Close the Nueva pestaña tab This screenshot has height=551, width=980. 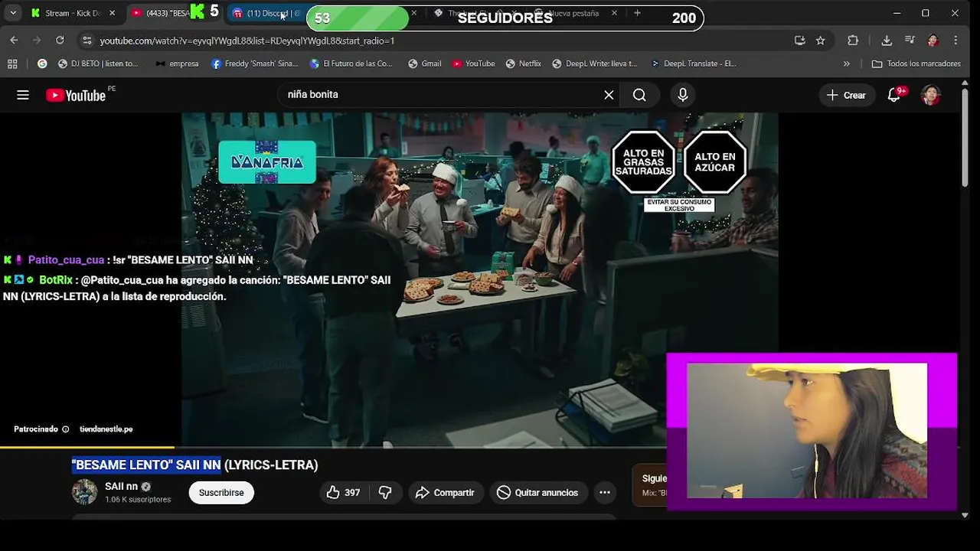pos(614,13)
